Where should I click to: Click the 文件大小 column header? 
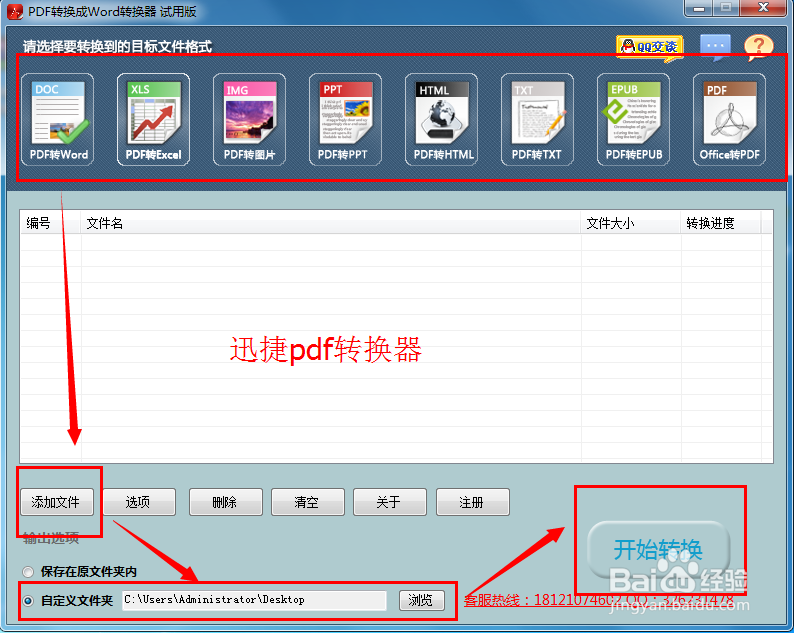[630, 223]
